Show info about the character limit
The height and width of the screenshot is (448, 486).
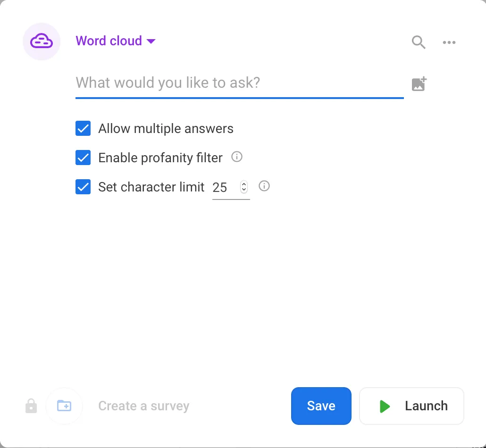265,186
